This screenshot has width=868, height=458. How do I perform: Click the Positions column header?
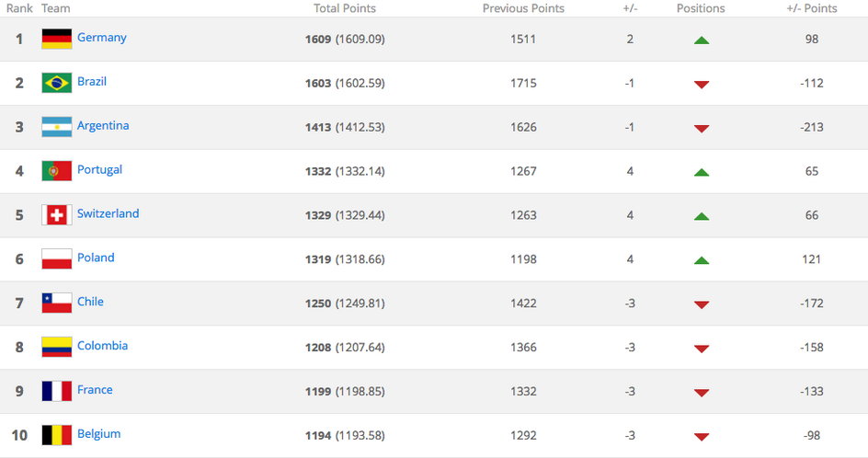[x=701, y=8]
